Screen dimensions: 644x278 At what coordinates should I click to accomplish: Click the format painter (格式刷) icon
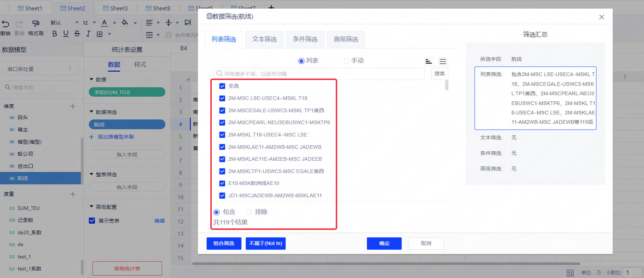pyautogui.click(x=36, y=24)
